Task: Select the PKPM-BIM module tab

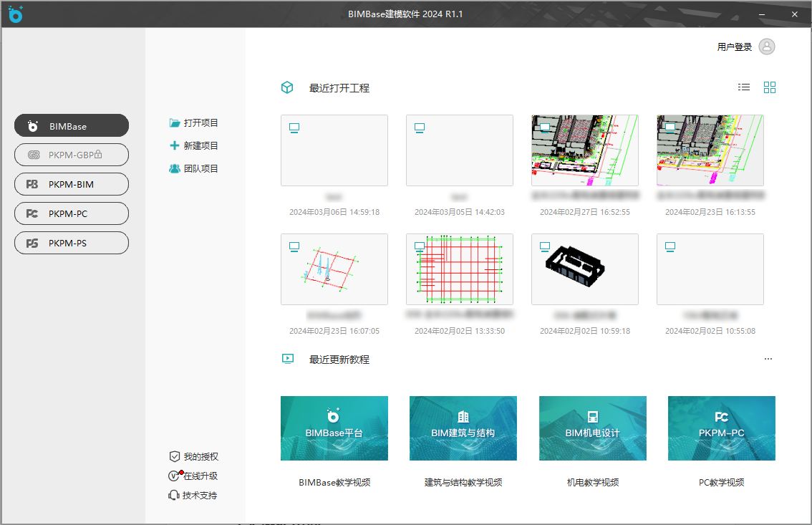Action: coord(72,184)
